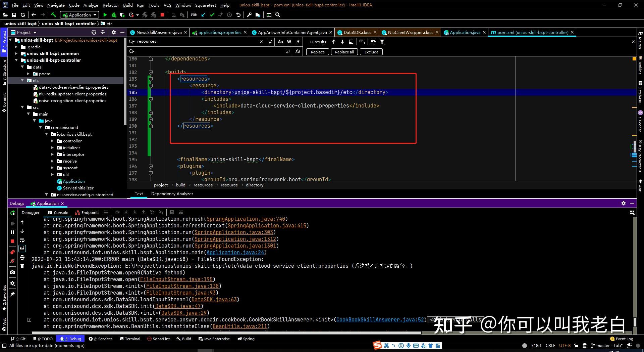Synchronize files with the reload icon

pyautogui.click(x=23, y=15)
